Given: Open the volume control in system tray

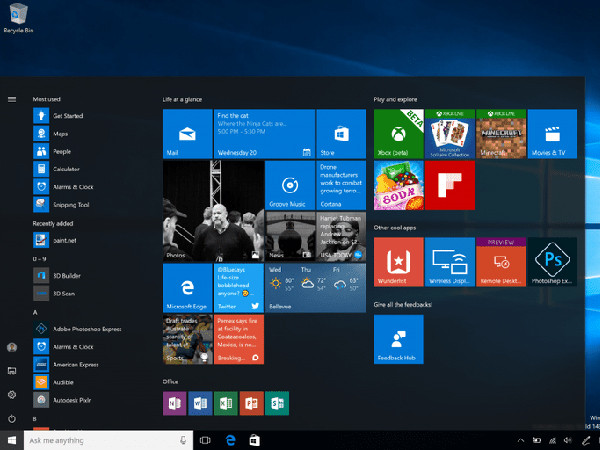Looking at the screenshot, I should 567,441.
